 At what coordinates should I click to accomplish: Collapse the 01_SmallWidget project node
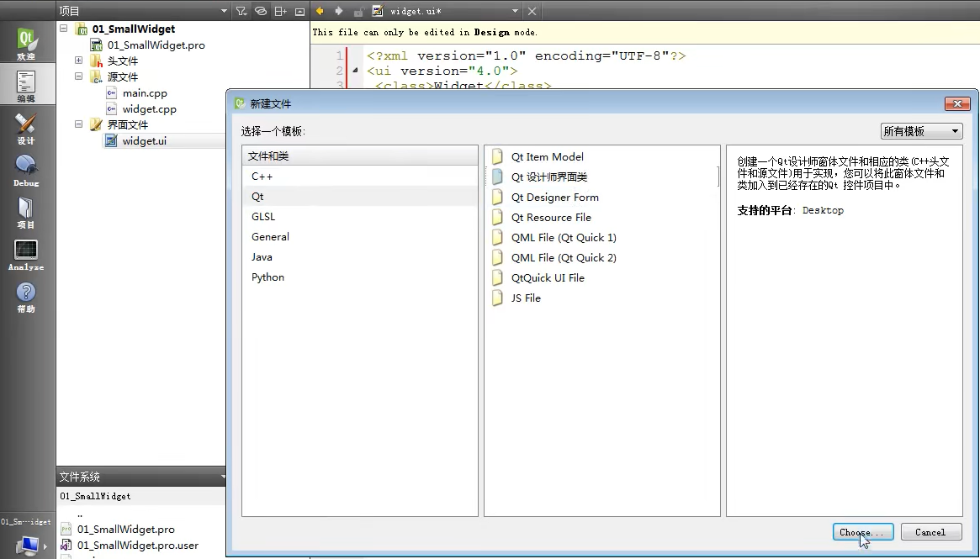[64, 29]
